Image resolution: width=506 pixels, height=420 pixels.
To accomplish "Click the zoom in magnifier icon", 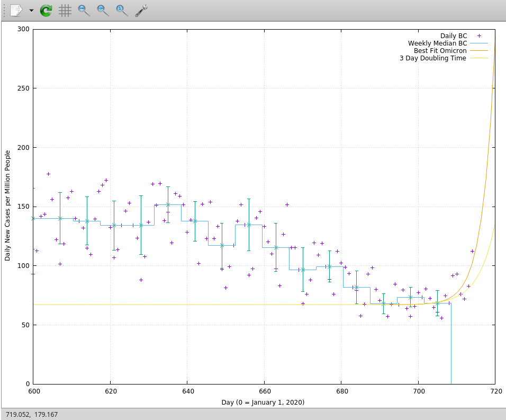I will [x=103, y=11].
